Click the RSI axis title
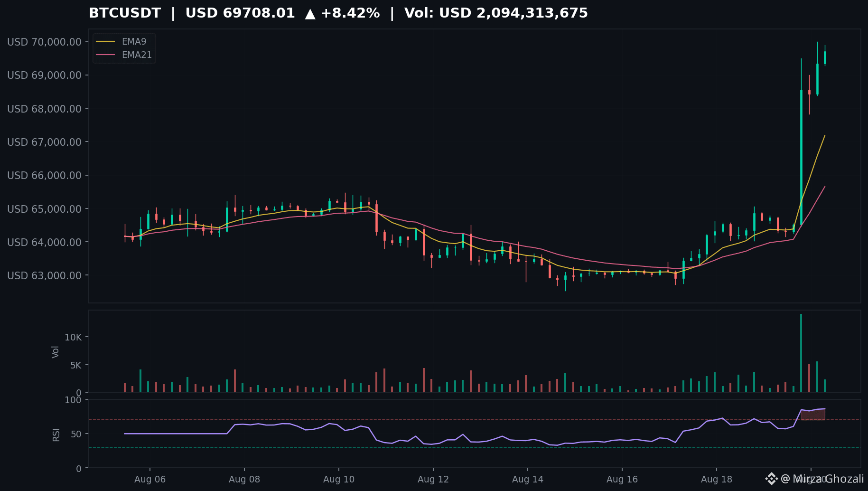This screenshot has height=491, width=868. [x=56, y=434]
